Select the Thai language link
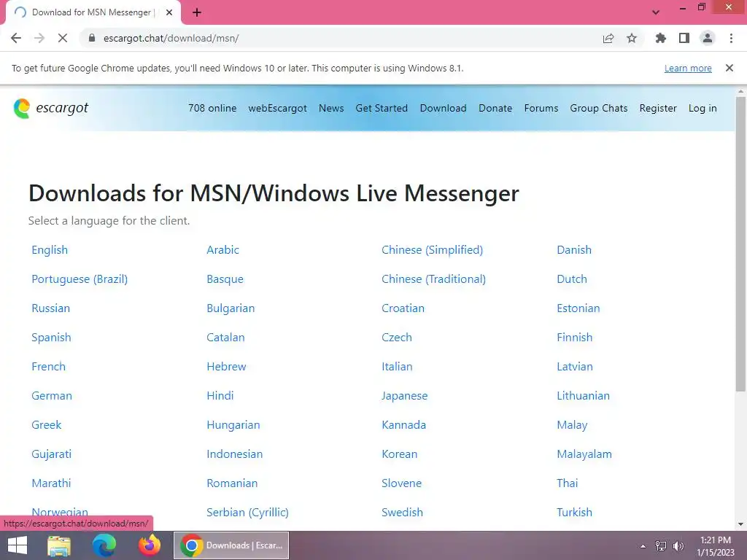This screenshot has width=747, height=560. (x=567, y=483)
